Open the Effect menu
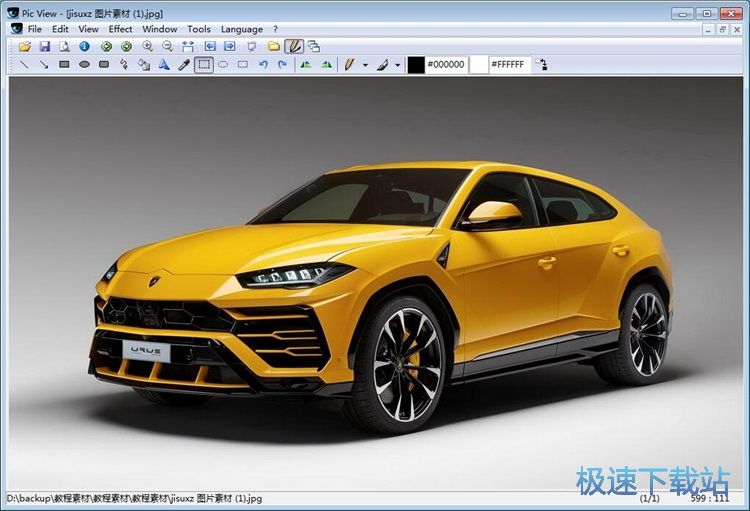The image size is (750, 511). point(120,29)
